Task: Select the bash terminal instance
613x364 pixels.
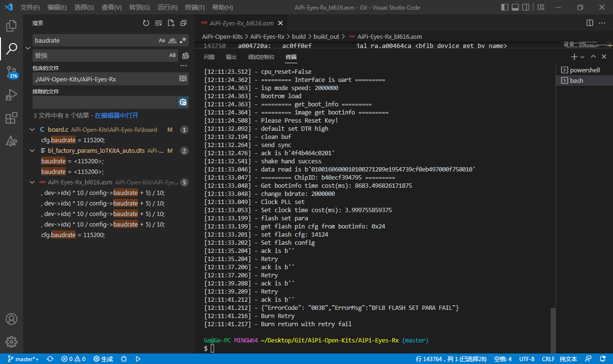Action: click(x=584, y=80)
